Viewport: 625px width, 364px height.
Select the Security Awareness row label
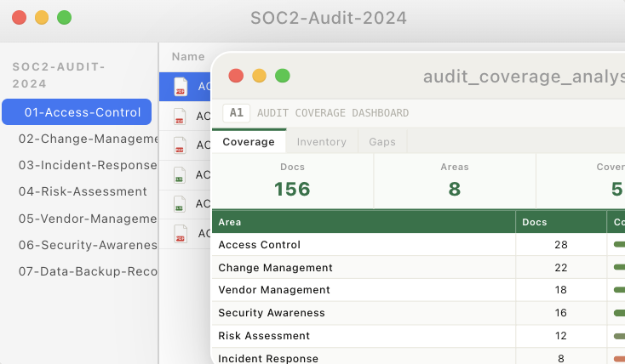(x=272, y=313)
